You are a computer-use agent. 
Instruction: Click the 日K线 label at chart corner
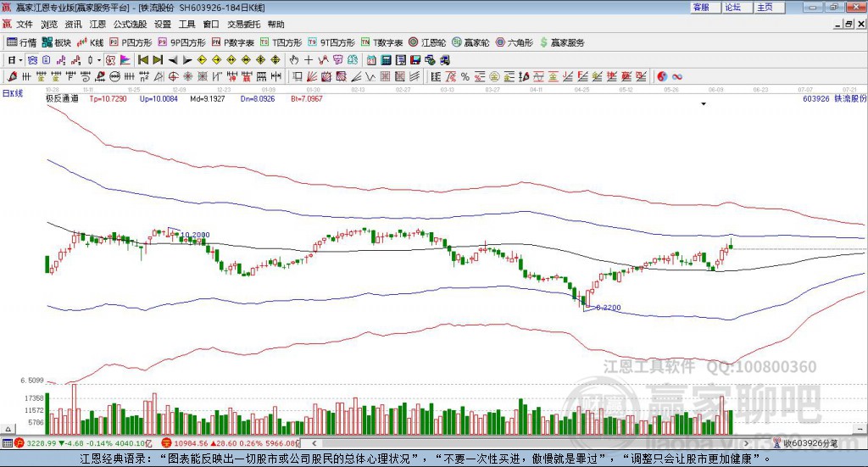click(13, 93)
